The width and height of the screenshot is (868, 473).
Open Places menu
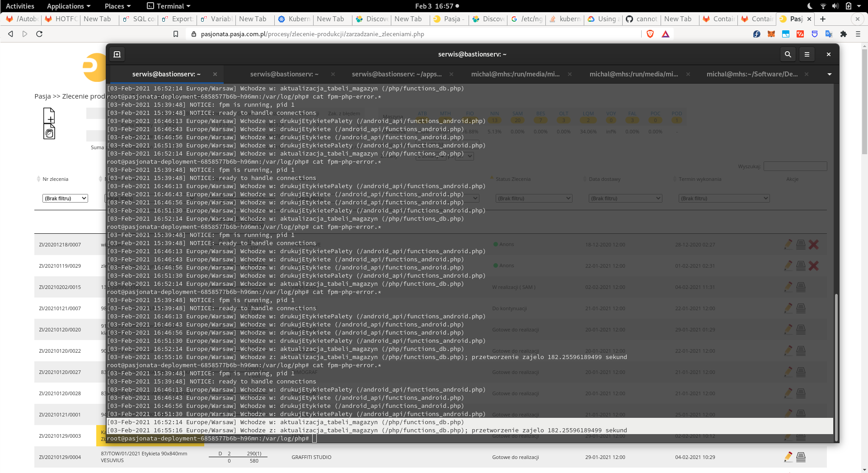click(117, 6)
